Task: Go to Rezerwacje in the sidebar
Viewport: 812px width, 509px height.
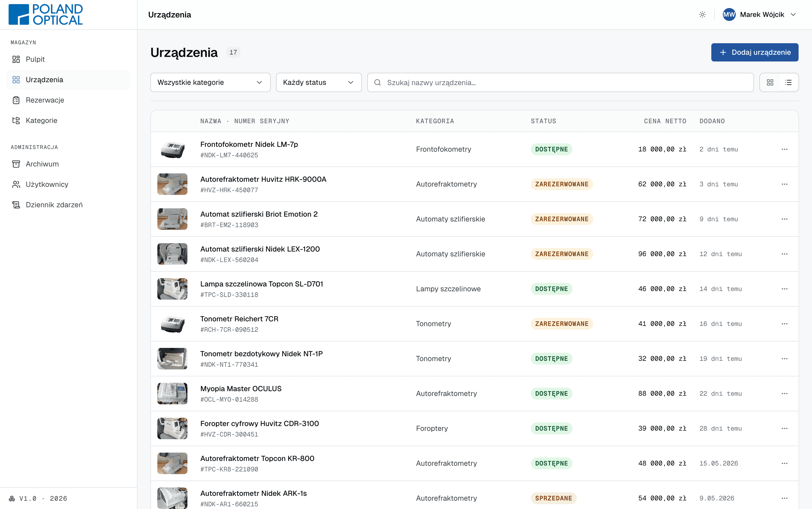Action: pos(68,100)
